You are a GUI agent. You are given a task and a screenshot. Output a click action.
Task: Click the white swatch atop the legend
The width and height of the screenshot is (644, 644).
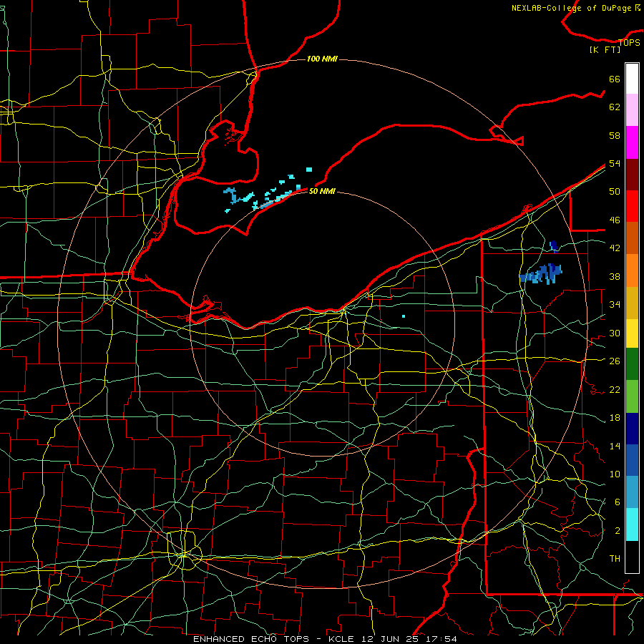(x=632, y=79)
